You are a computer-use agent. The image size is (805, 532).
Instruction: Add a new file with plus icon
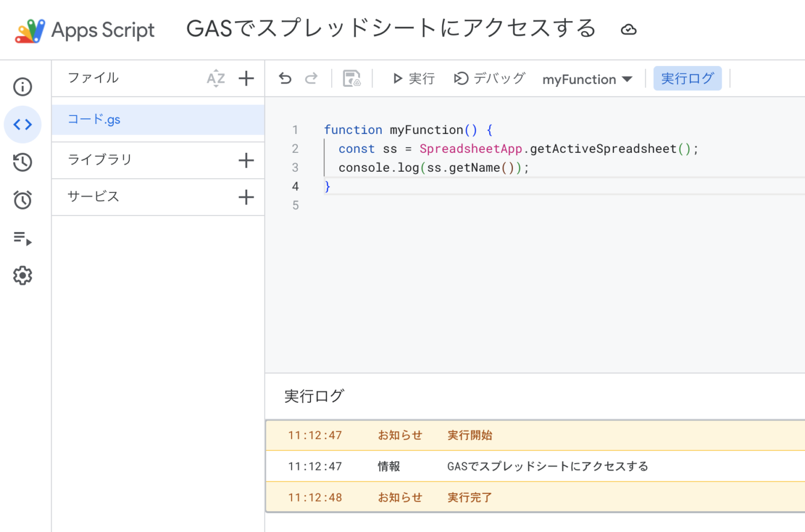point(246,78)
